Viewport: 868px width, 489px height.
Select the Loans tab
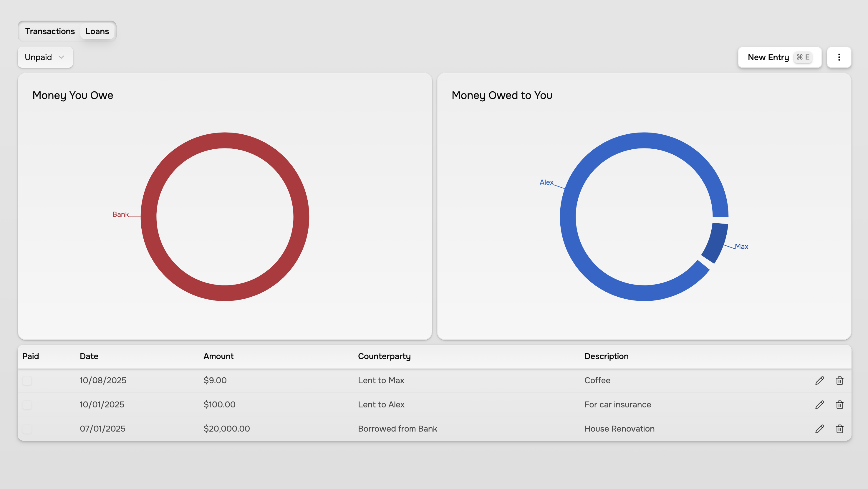97,31
